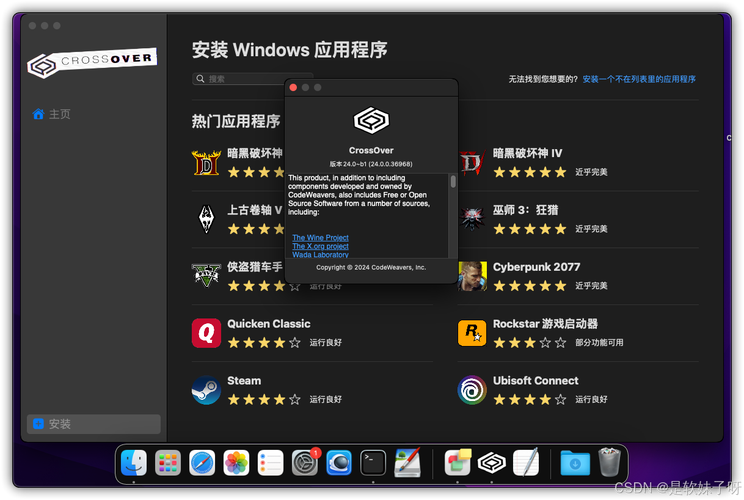Click 安装一个不在列表里的应用程序 link

(x=639, y=79)
